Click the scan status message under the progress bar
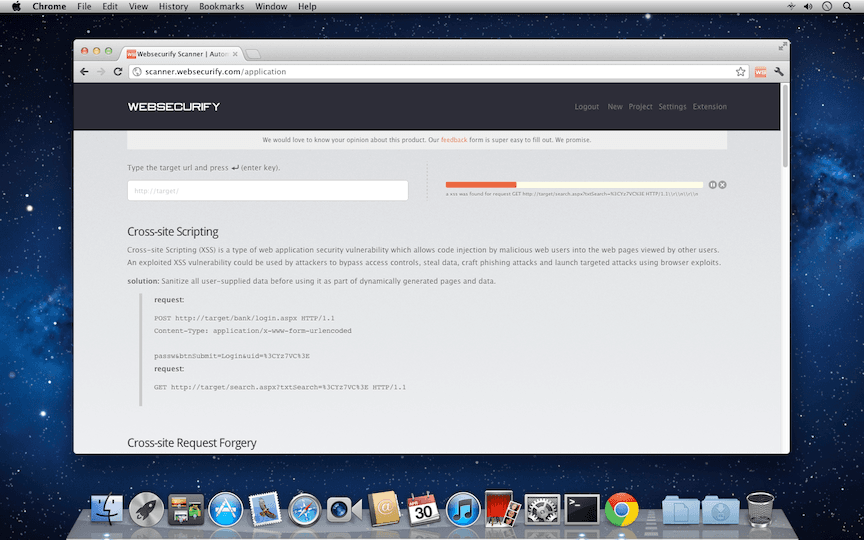The width and height of the screenshot is (864, 540). click(572, 194)
